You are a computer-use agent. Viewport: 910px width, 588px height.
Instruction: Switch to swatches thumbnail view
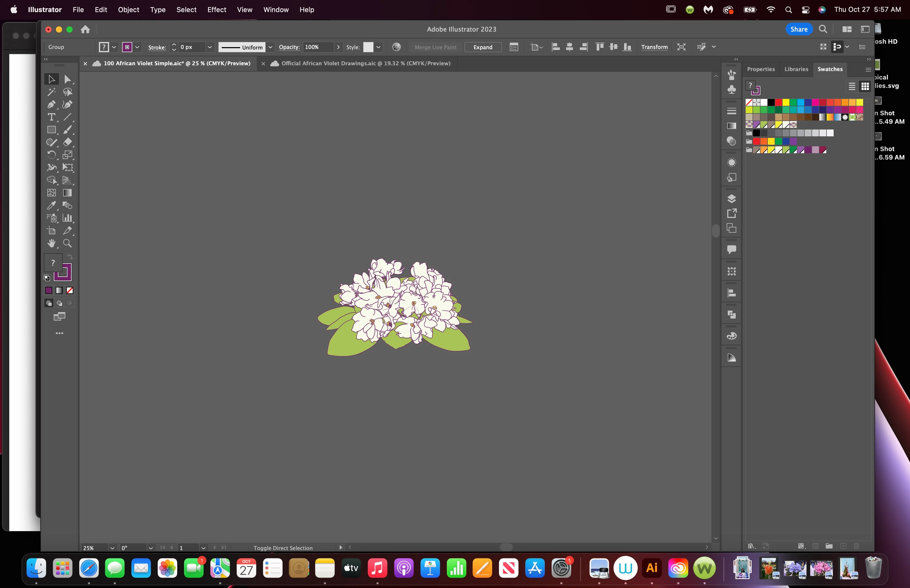coord(865,86)
